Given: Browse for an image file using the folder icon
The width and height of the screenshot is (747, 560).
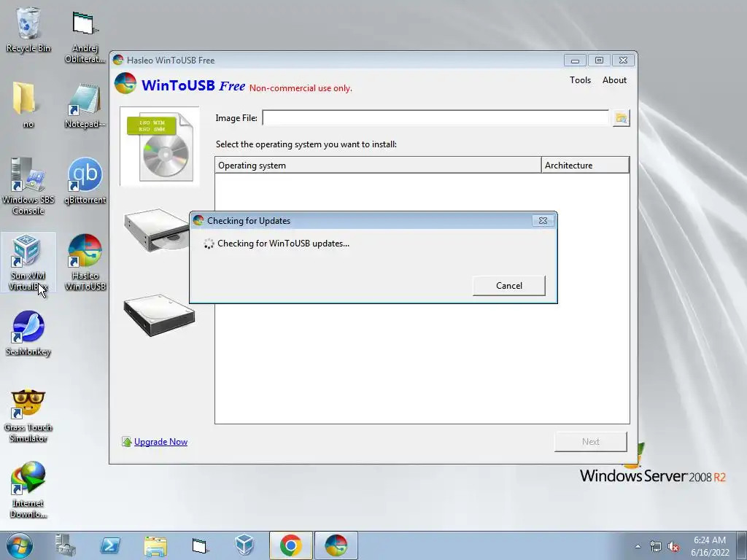Looking at the screenshot, I should tap(621, 117).
